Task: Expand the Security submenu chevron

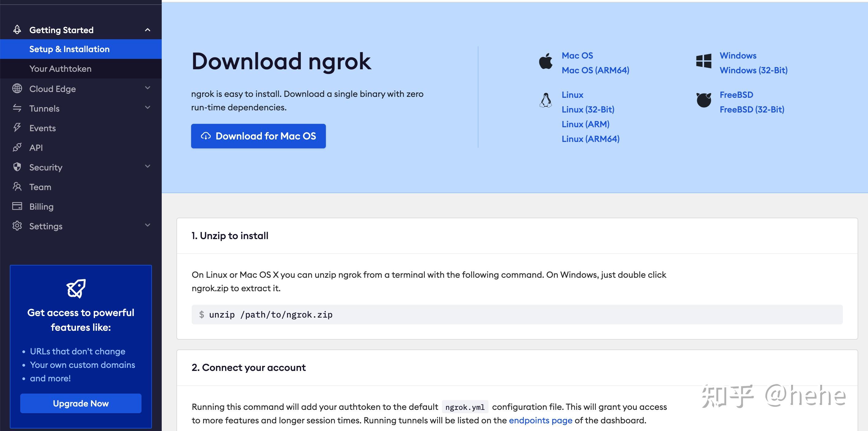Action: (148, 166)
